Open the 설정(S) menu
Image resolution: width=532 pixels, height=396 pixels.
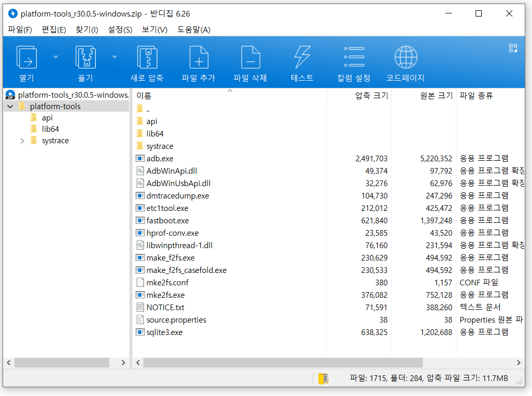click(x=120, y=30)
